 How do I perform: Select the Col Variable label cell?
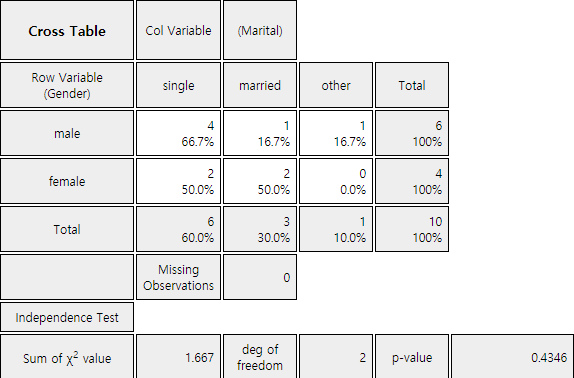coord(178,30)
